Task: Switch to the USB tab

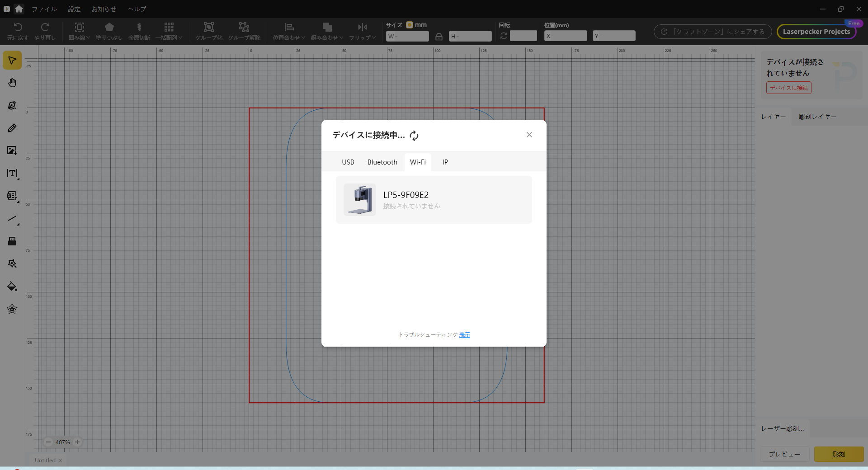Action: 348,162
